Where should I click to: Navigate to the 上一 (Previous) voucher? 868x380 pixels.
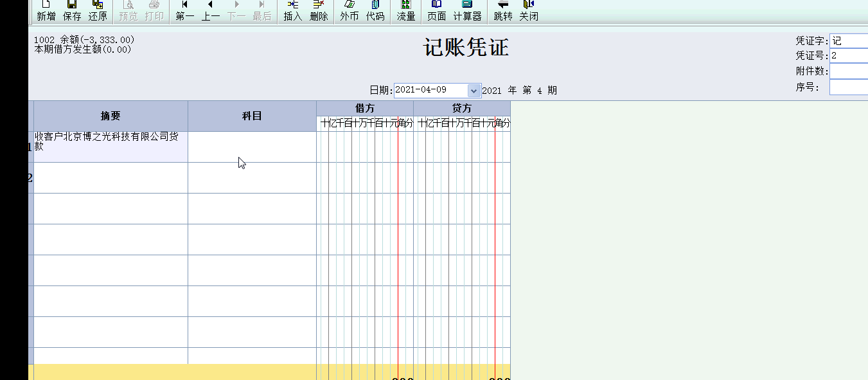210,11
